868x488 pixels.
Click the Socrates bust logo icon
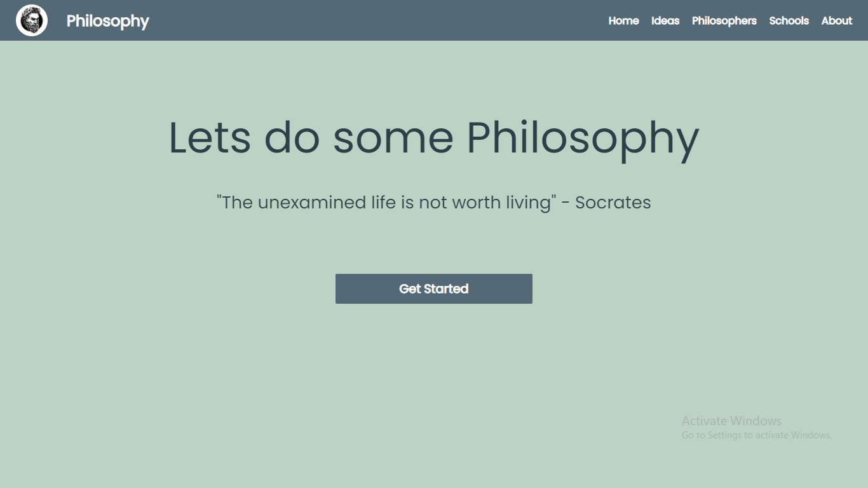(x=32, y=20)
